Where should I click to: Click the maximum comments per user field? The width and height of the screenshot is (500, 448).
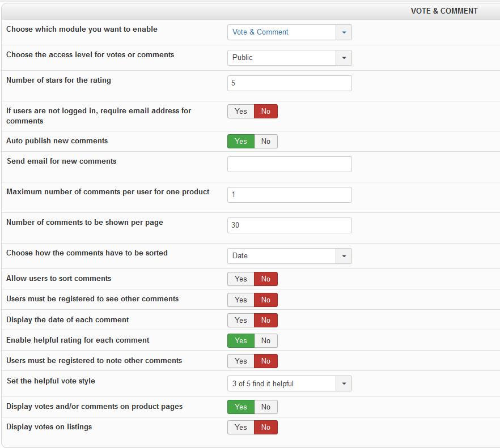pos(289,195)
